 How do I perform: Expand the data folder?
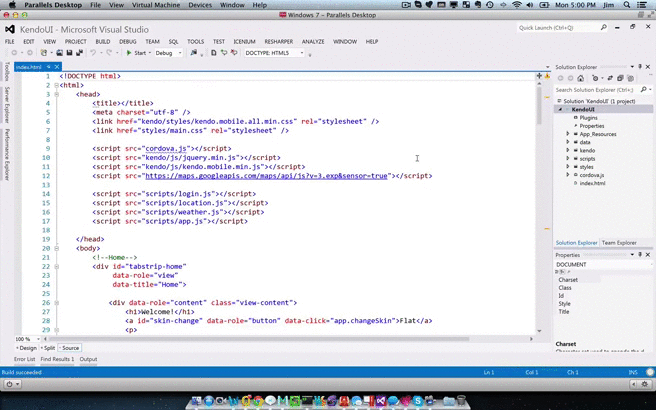(568, 142)
